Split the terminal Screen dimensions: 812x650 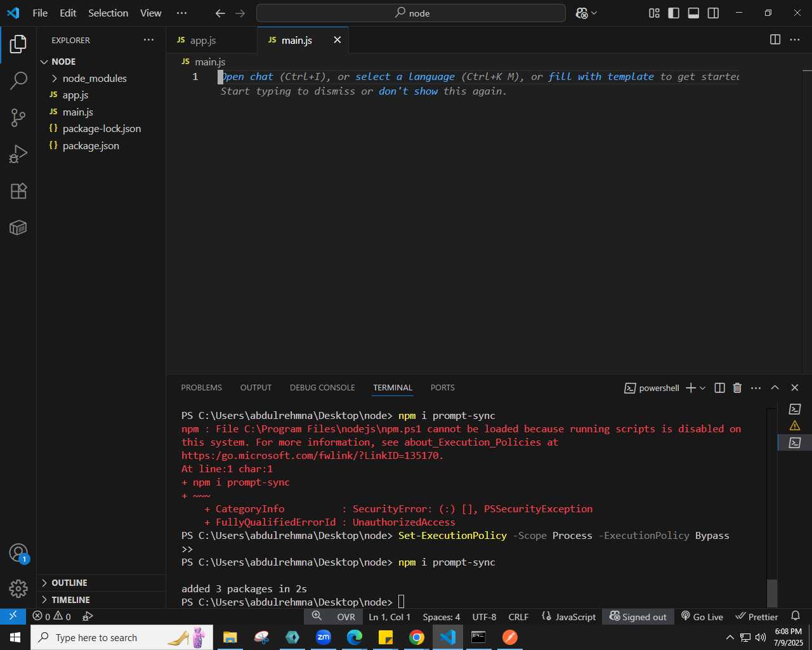pyautogui.click(x=719, y=388)
